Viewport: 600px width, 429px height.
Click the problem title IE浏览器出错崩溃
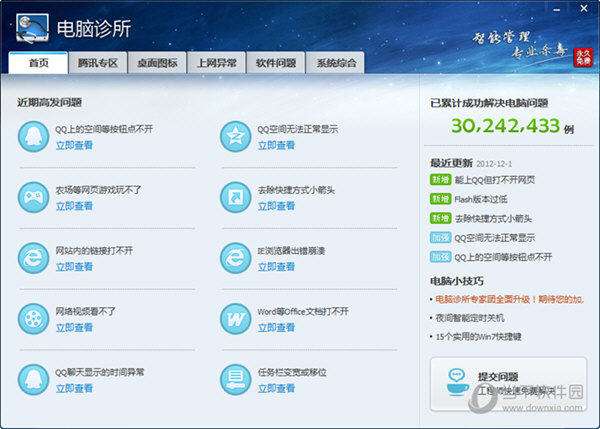tap(291, 251)
